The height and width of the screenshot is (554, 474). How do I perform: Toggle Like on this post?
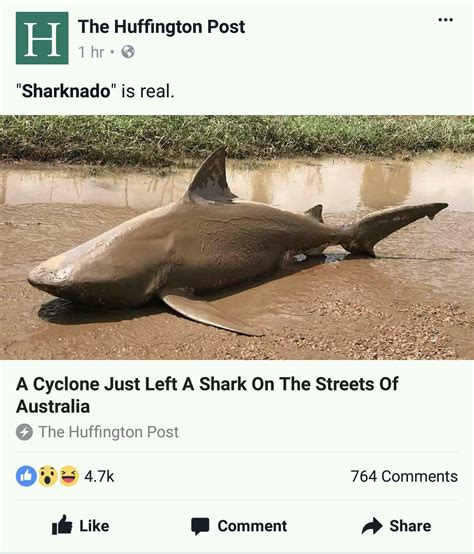(81, 525)
